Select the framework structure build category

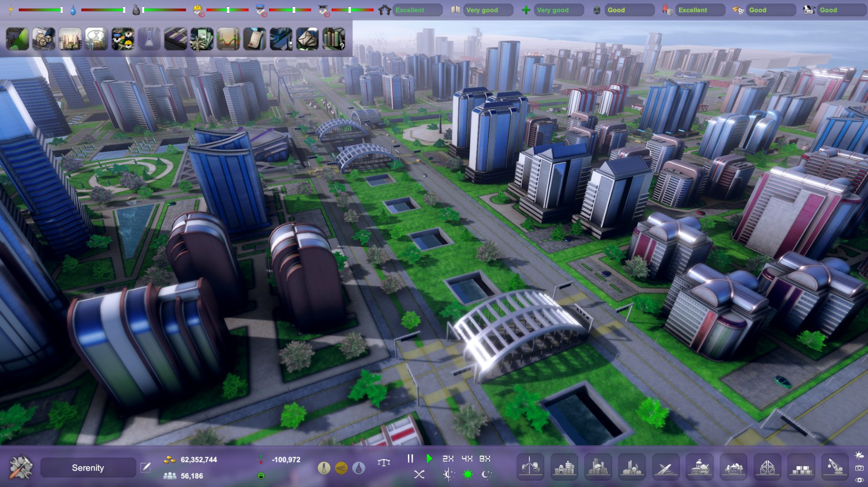[x=767, y=467]
